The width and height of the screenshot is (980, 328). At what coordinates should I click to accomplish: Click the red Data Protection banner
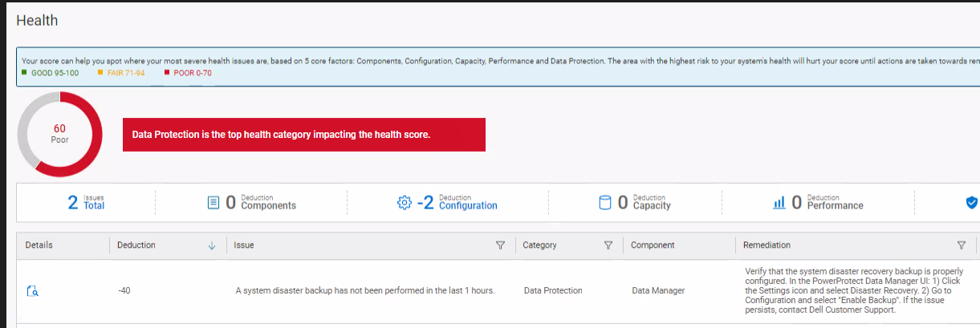pyautogui.click(x=303, y=135)
